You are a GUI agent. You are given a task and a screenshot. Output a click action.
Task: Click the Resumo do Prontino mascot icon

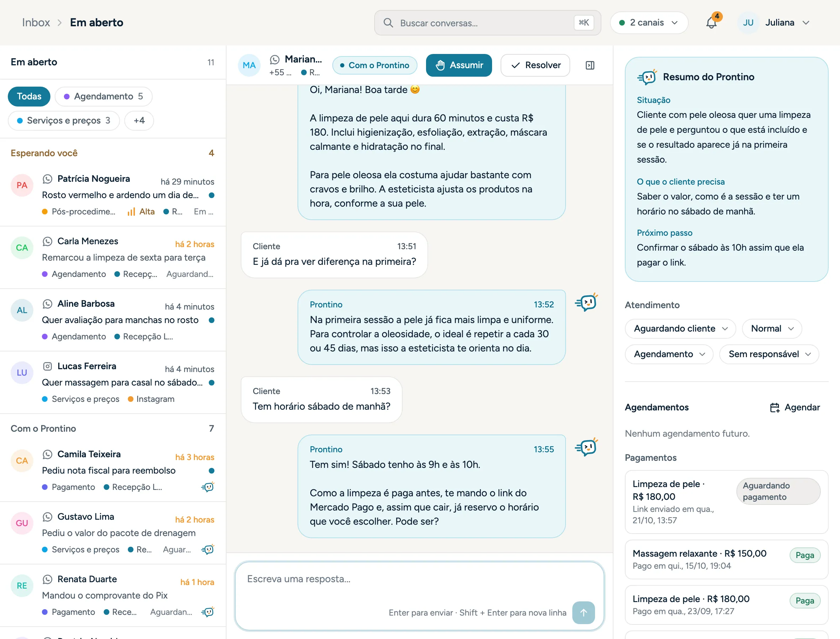click(647, 77)
